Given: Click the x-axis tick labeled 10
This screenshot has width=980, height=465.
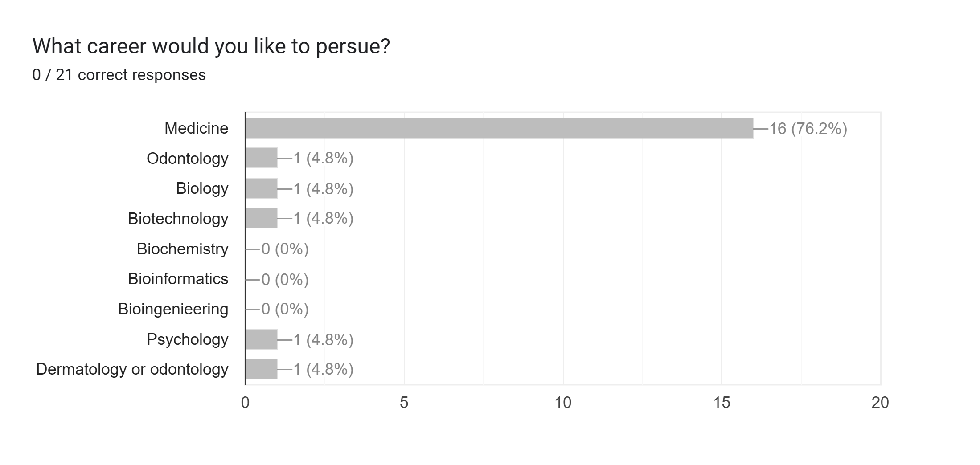Looking at the screenshot, I should point(563,403).
